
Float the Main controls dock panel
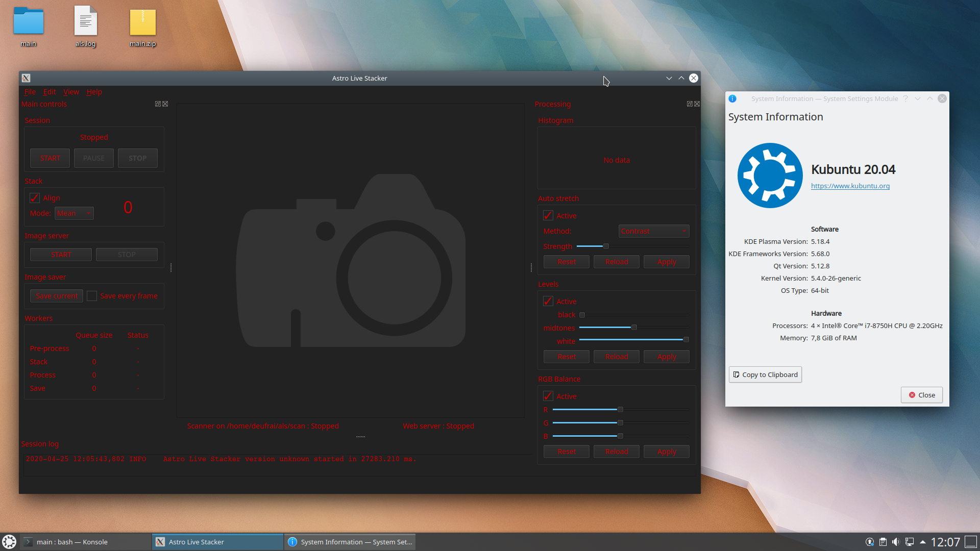[x=158, y=104]
